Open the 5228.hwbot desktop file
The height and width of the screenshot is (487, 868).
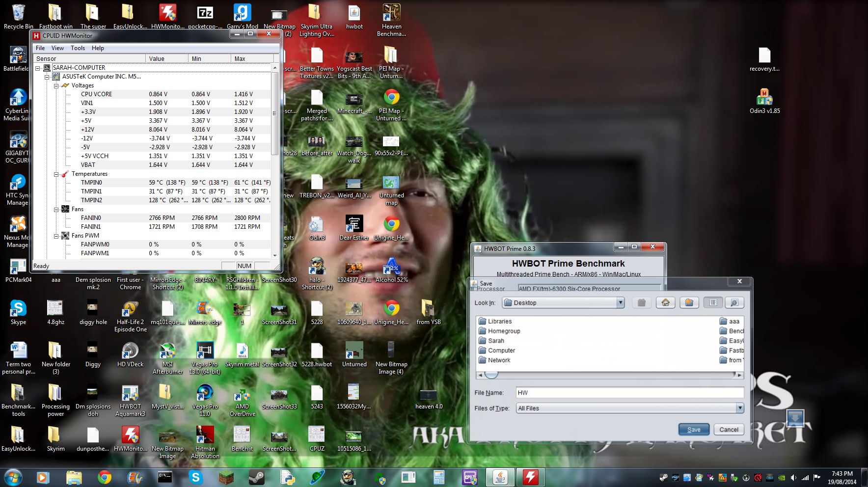[x=317, y=354]
